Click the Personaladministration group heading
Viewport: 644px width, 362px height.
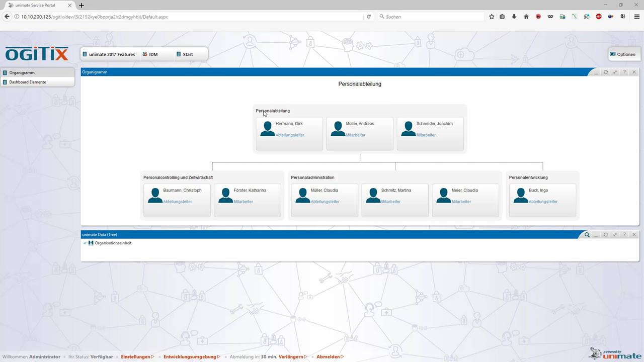tap(312, 177)
